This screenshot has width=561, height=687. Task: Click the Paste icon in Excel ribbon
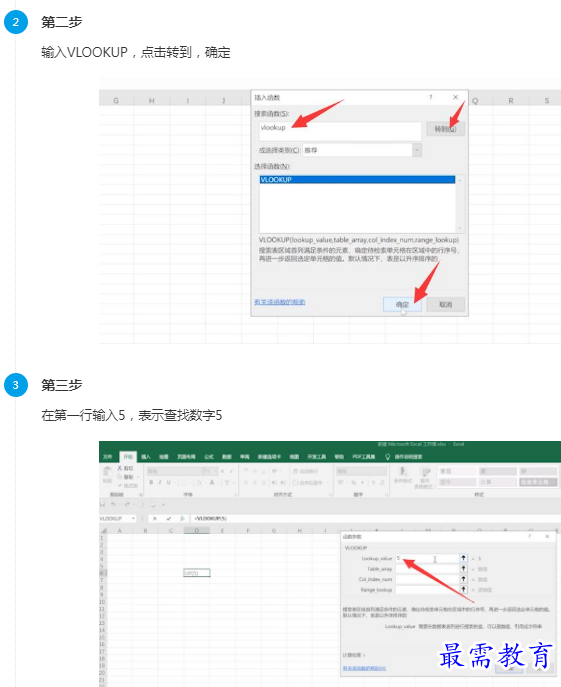click(107, 472)
